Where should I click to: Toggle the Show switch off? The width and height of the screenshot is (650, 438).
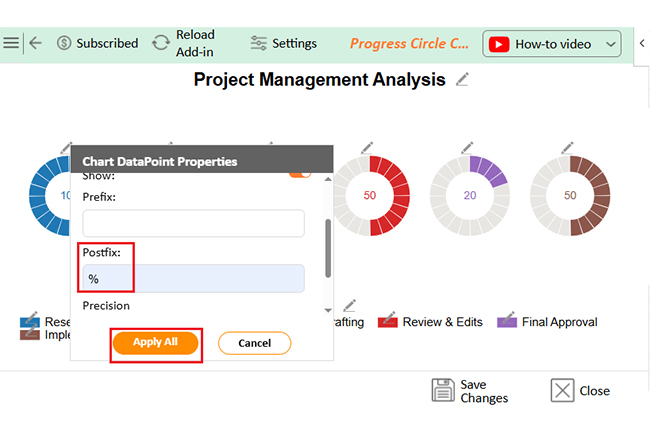point(299,174)
